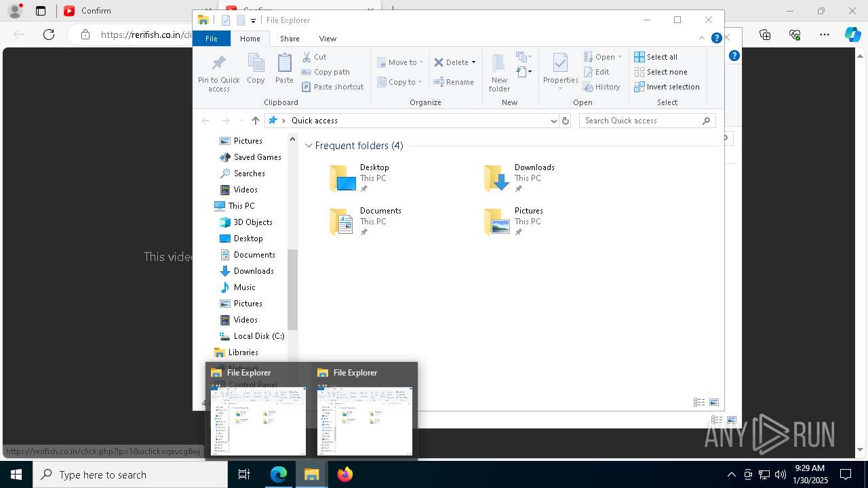Open Edge Settings and more menu
This screenshot has height=488, width=868.
click(825, 35)
